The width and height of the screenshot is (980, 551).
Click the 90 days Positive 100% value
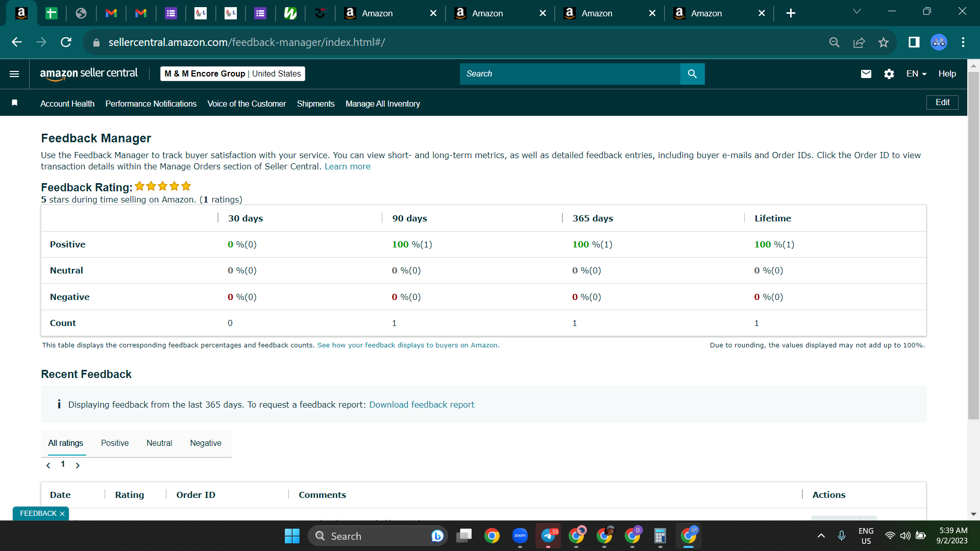412,244
